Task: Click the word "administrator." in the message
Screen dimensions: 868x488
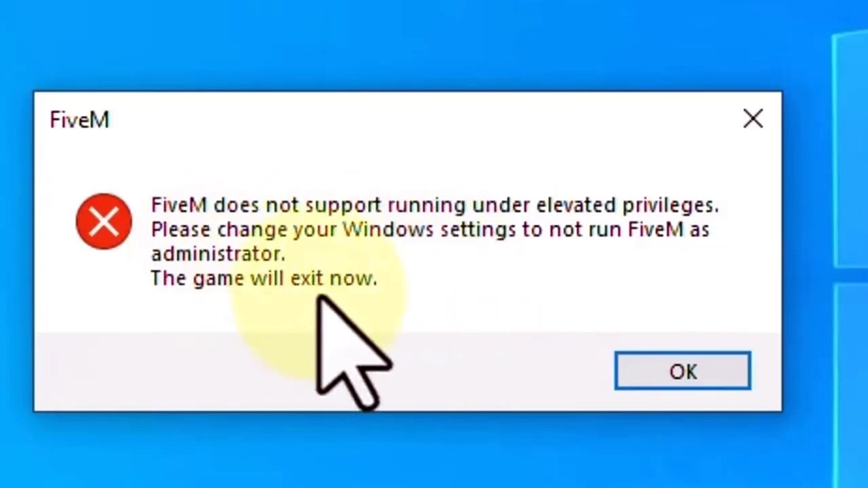Action: click(218, 254)
